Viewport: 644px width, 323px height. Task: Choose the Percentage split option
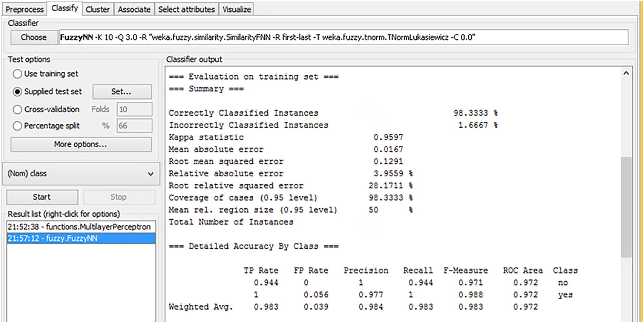17,126
